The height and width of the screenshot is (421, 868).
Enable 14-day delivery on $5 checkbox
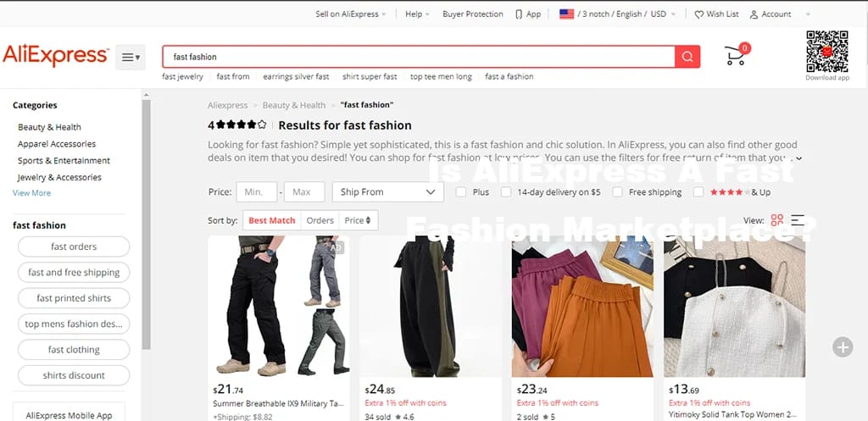click(x=505, y=192)
